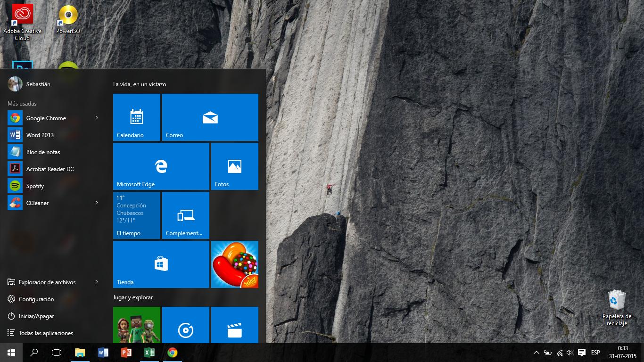Show hidden system tray icons
This screenshot has width=644, height=362.
(536, 353)
